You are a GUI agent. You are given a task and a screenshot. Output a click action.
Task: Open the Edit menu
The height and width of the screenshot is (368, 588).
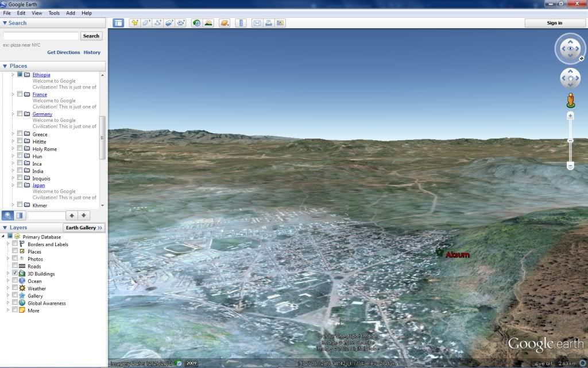tap(21, 13)
